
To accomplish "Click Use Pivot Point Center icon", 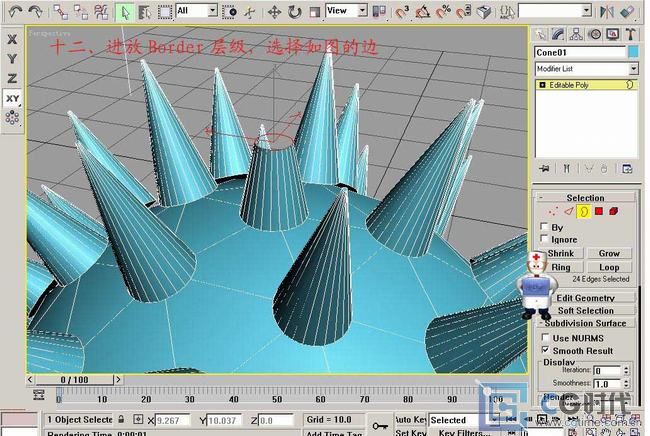I will tap(379, 12).
